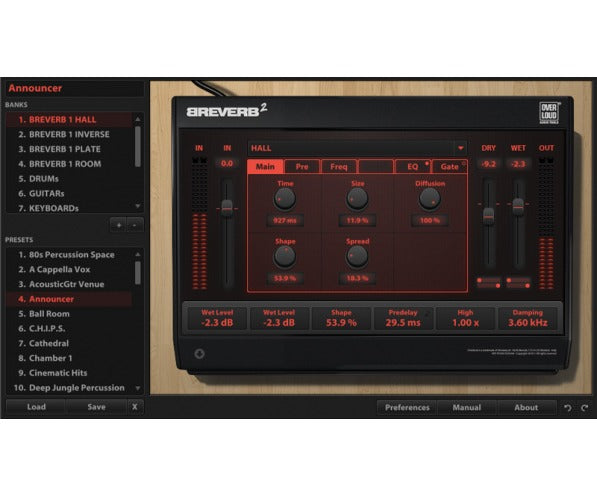Screen dimensions: 597x497
Task: Select preset 9. Cinematic Hits
Action: [69, 373]
